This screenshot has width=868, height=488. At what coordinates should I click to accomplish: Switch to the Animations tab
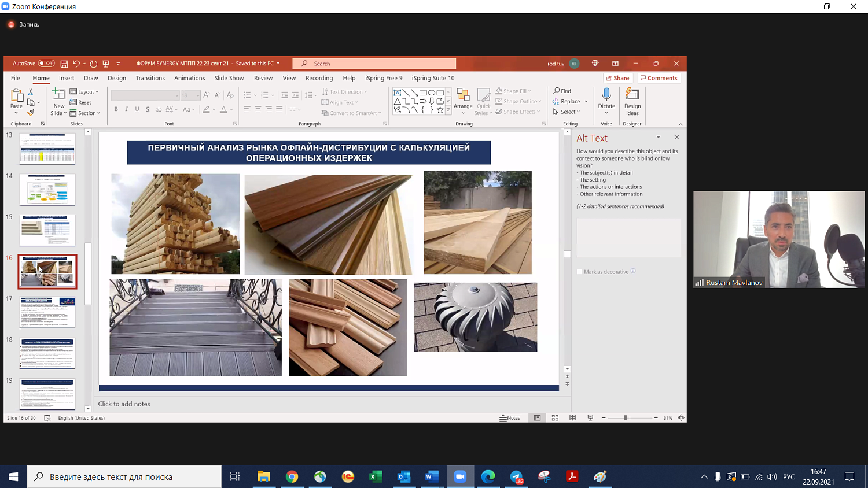click(190, 78)
